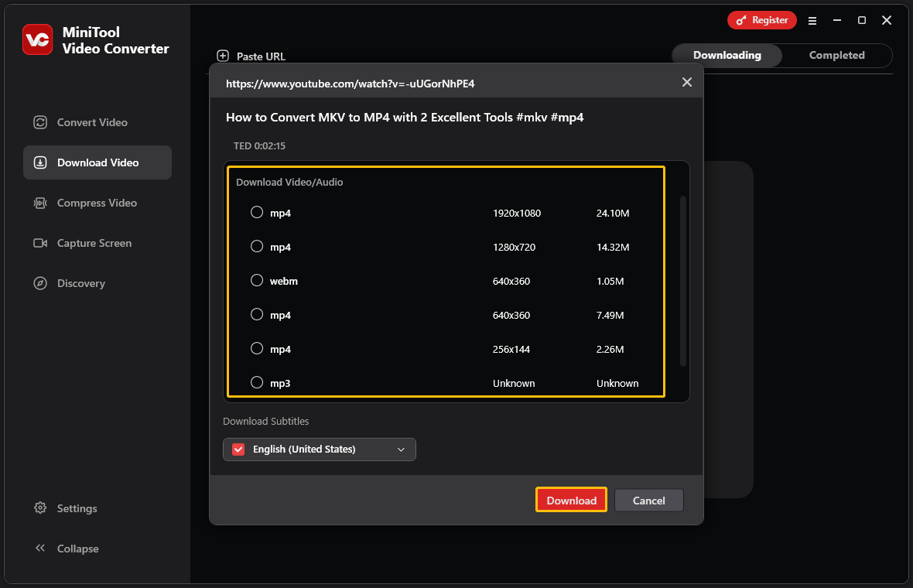
Task: Select the mp3 audio radio button
Action: coord(257,382)
